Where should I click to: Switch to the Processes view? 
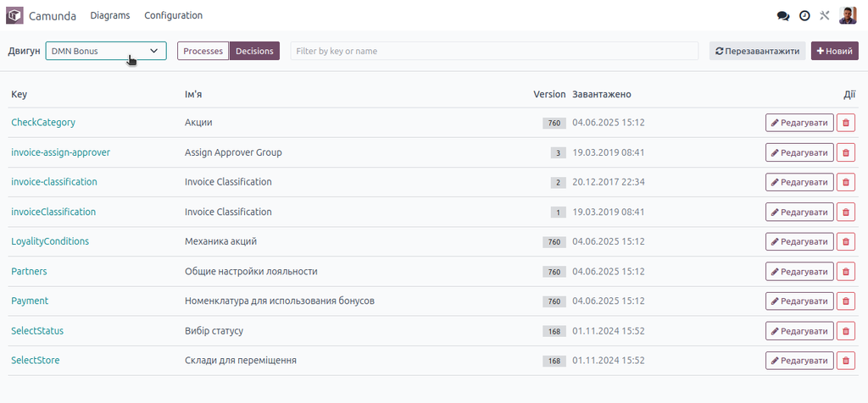click(x=203, y=51)
